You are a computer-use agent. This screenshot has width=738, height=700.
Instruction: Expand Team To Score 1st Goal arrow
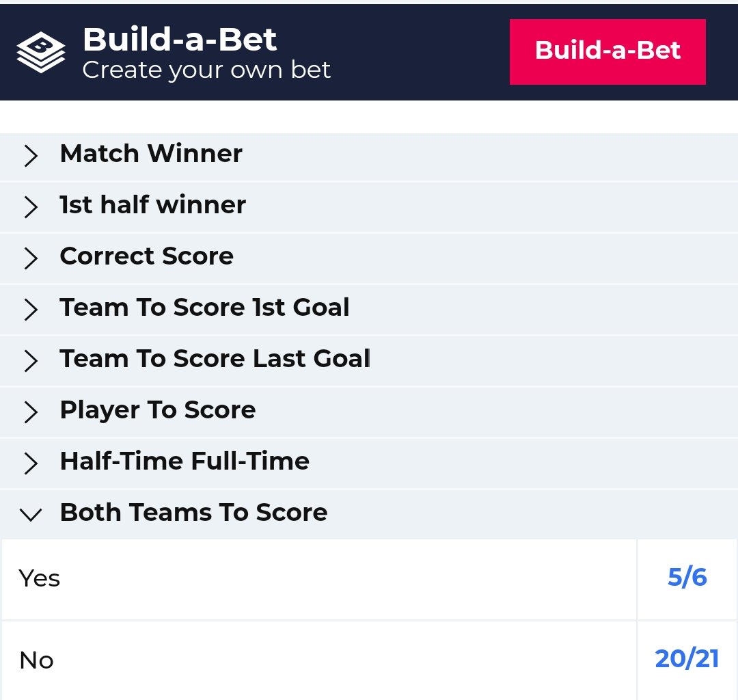[31, 310]
